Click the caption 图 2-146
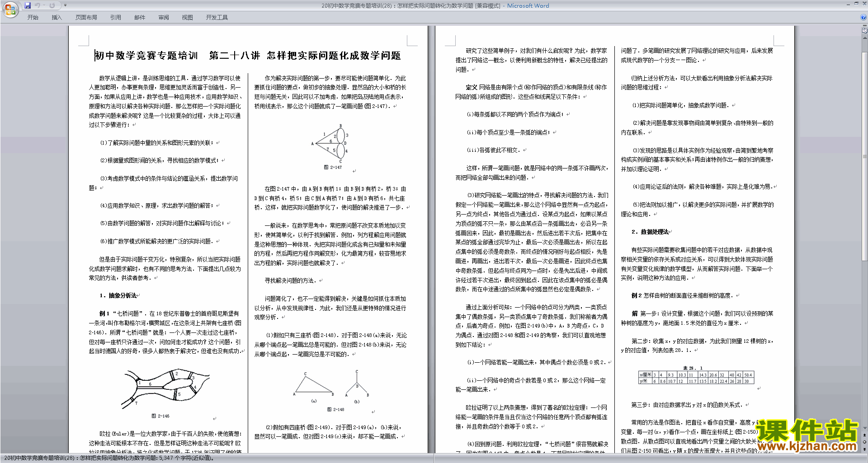Viewport: 868px width, 463px height. tap(160, 416)
